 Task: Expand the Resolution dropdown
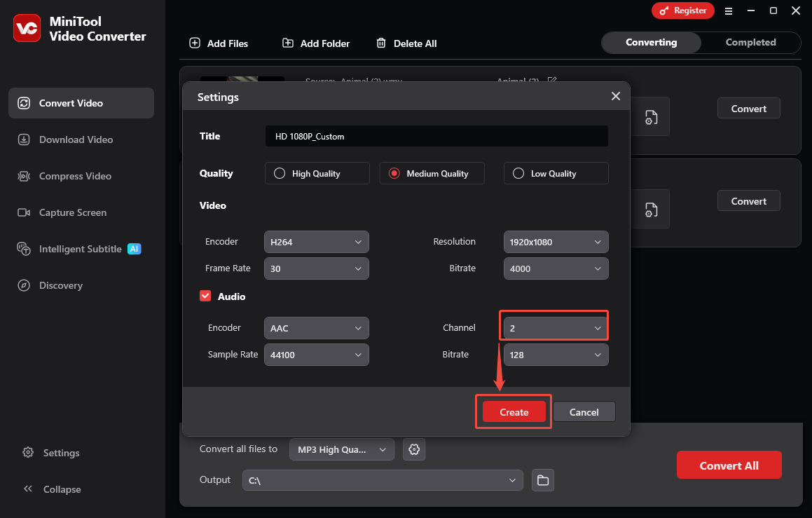[x=556, y=242]
